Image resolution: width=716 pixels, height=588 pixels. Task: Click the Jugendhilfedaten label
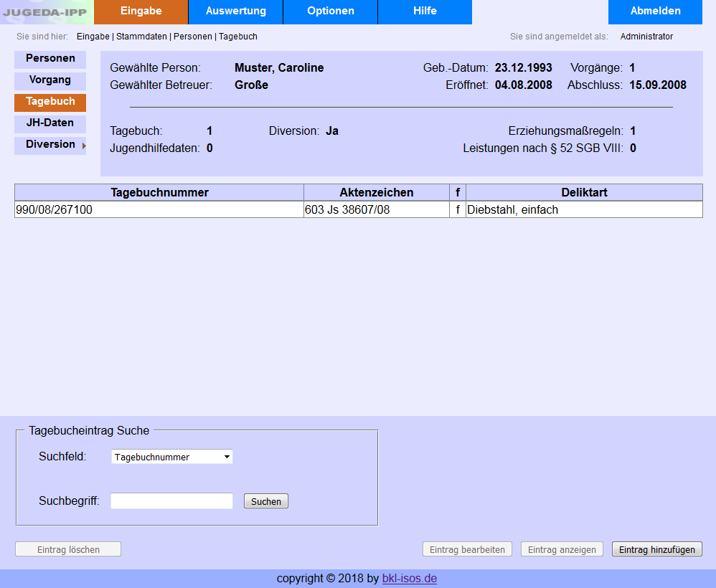pos(155,148)
